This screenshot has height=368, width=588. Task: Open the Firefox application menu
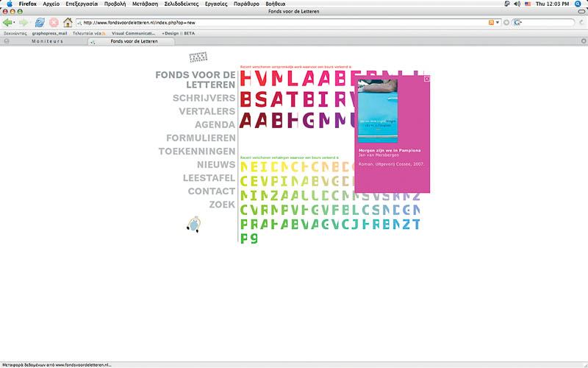[x=28, y=4]
